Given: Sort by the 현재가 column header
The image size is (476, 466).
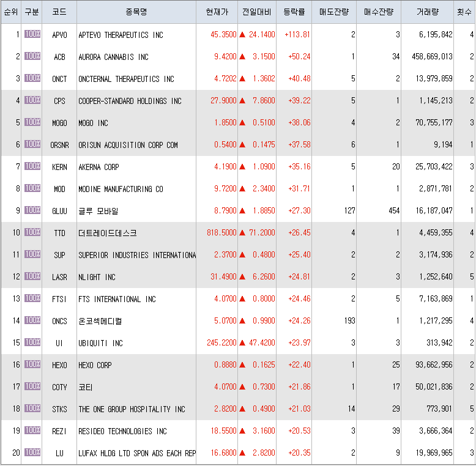Looking at the screenshot, I should tap(217, 12).
